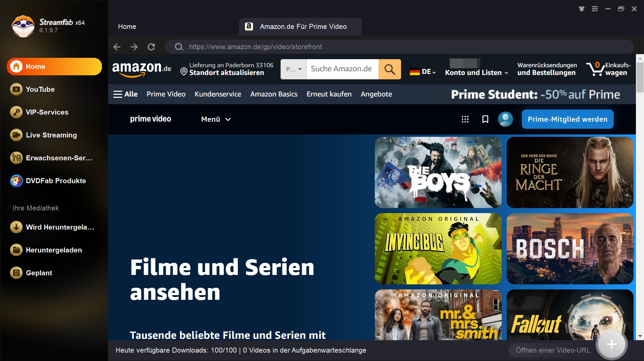Open the StreamFab shirt skin icon

click(581, 9)
